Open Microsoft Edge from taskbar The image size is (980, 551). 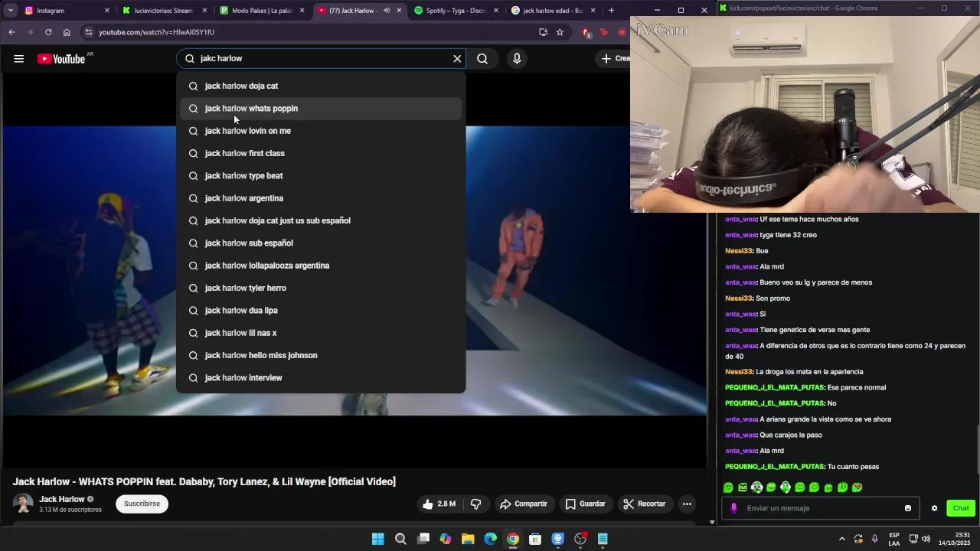tap(491, 539)
